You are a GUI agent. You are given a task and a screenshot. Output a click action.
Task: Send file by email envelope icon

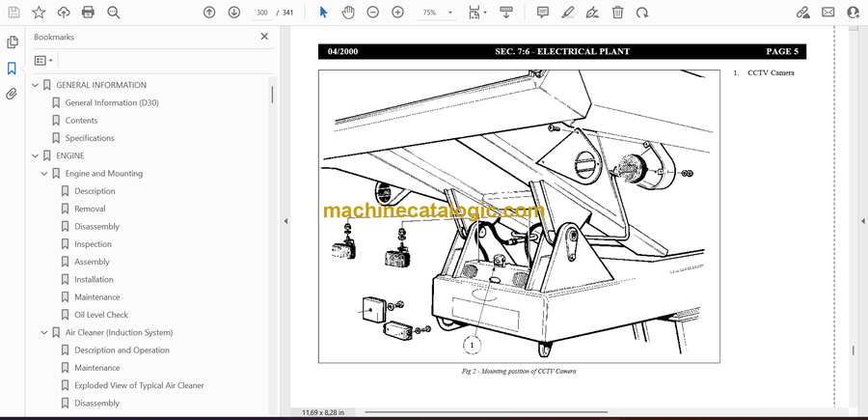click(x=828, y=13)
